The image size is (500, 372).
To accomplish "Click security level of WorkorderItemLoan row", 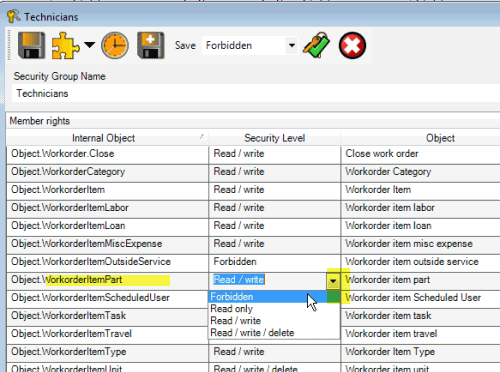I will [x=275, y=226].
